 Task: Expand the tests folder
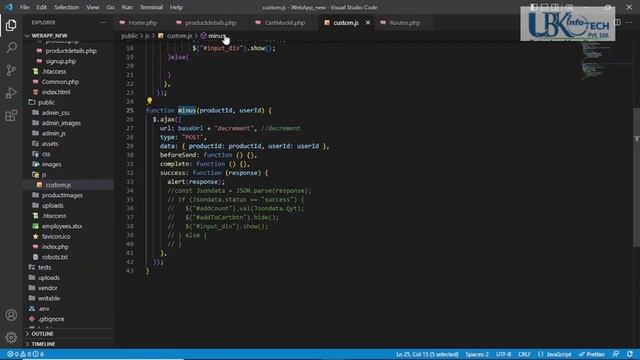(44, 267)
